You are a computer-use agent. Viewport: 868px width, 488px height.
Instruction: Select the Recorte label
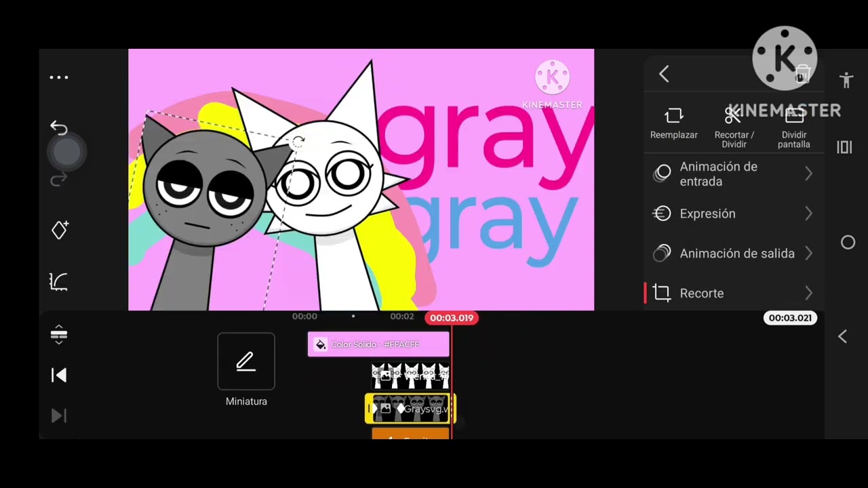(x=702, y=293)
